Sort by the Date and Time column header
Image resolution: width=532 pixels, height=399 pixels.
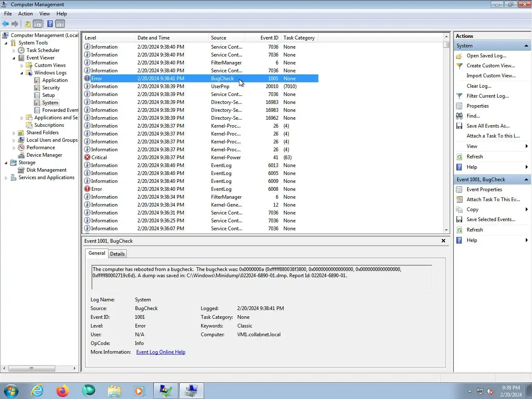click(x=172, y=38)
